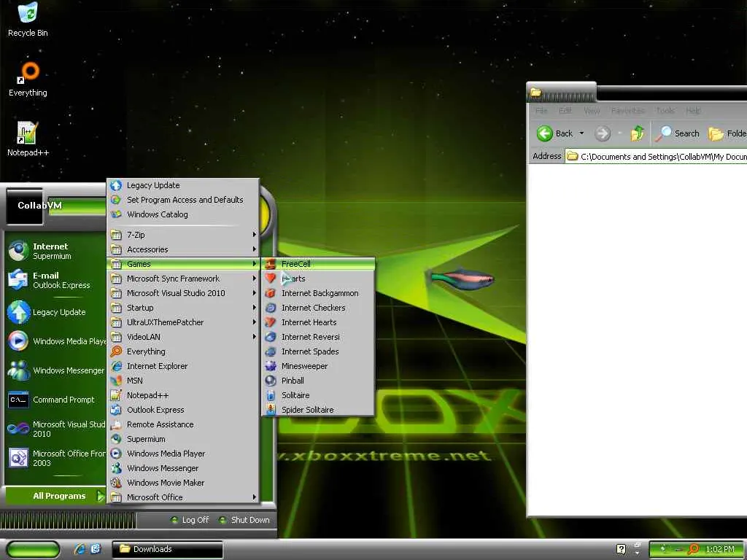Screen dimensions: 747x560
Task: Click Shut Down in Start menu
Action: coord(244,520)
